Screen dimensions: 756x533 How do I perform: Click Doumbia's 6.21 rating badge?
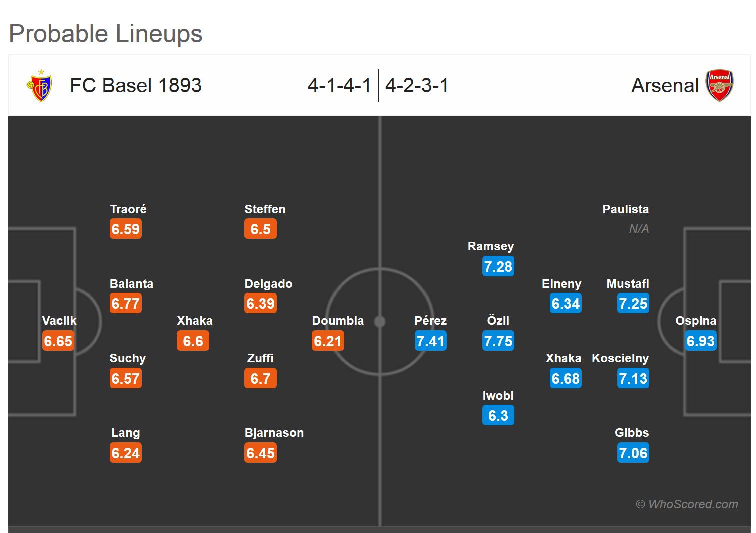pos(328,341)
